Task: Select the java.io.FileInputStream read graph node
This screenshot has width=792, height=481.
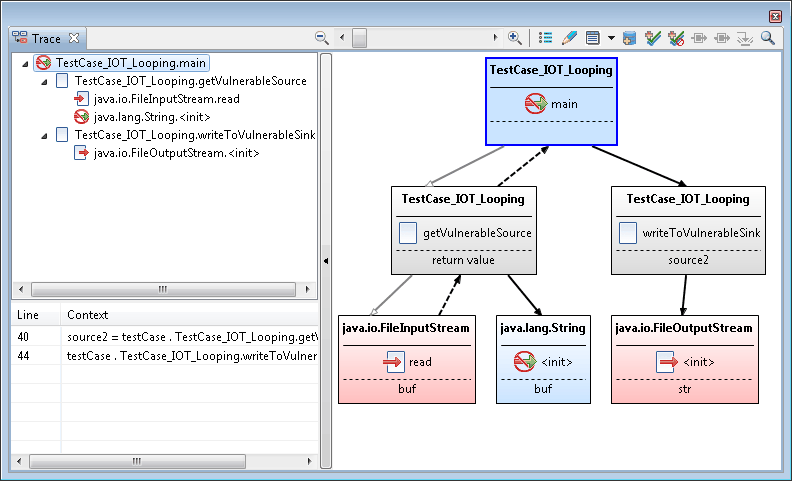Action: 407,359
